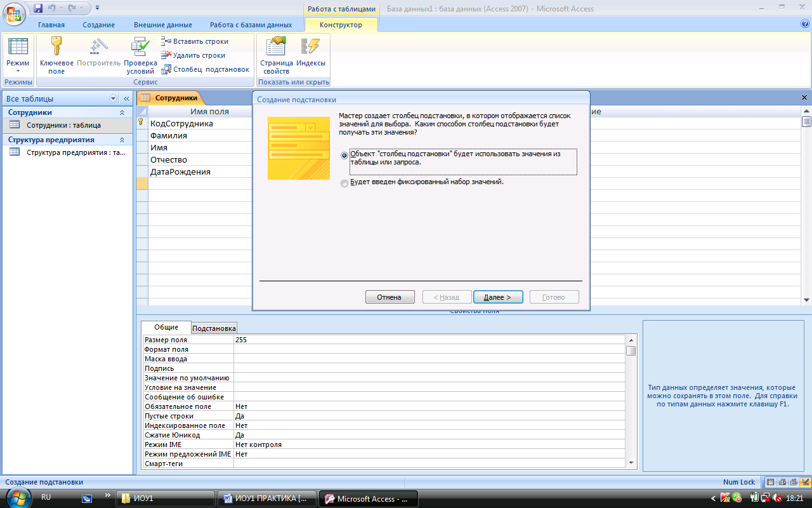Undo with quick access arrow icon
The width and height of the screenshot is (812, 508).
click(53, 8)
